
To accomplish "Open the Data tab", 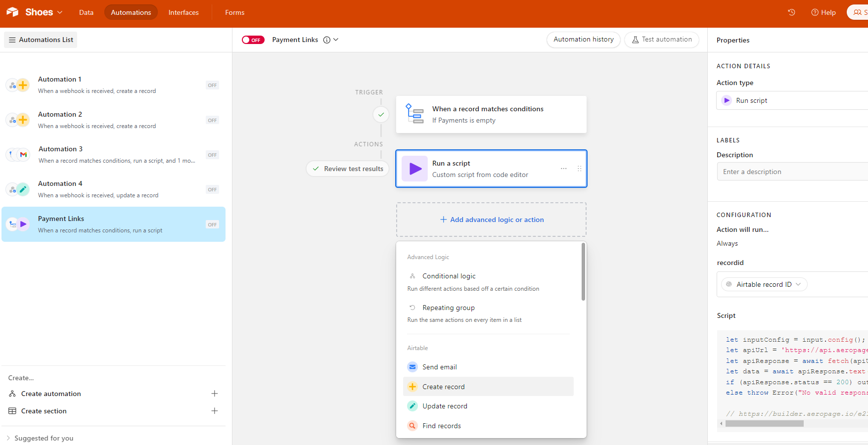I will coord(86,12).
